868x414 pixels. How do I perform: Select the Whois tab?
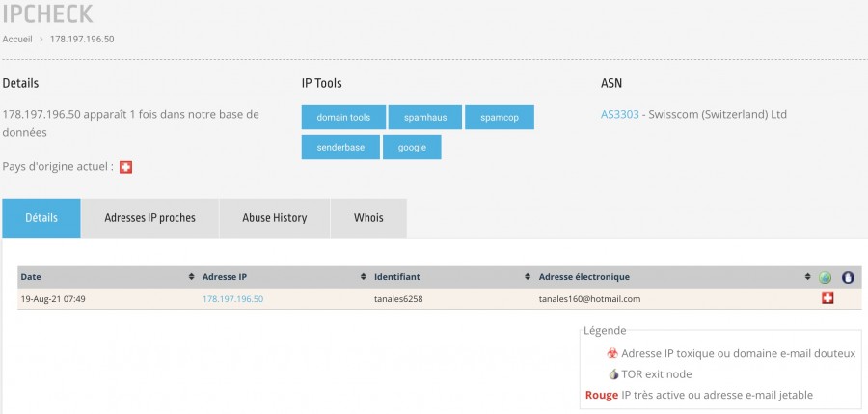(368, 218)
